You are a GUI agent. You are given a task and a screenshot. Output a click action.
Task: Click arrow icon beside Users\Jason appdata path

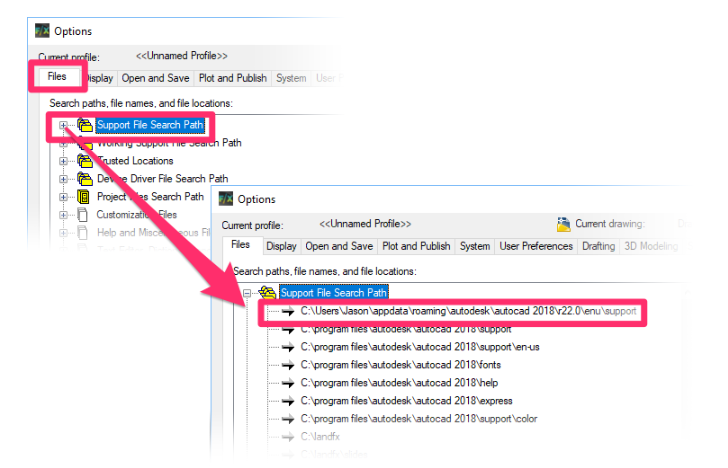(x=288, y=312)
